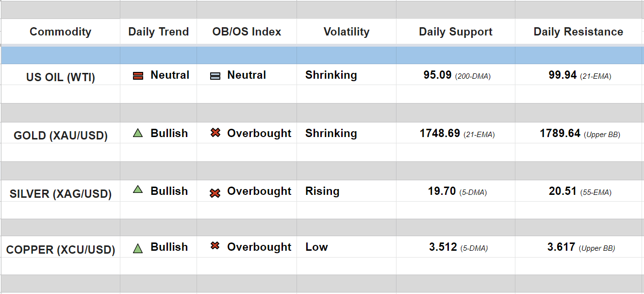Image resolution: width=644 pixels, height=294 pixels.
Task: Click the red overbought X icon for Gold
Action: [x=215, y=133]
